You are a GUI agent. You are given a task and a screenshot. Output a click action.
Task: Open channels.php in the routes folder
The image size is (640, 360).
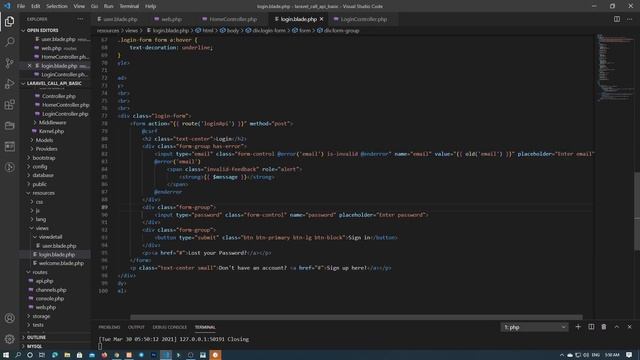51,290
